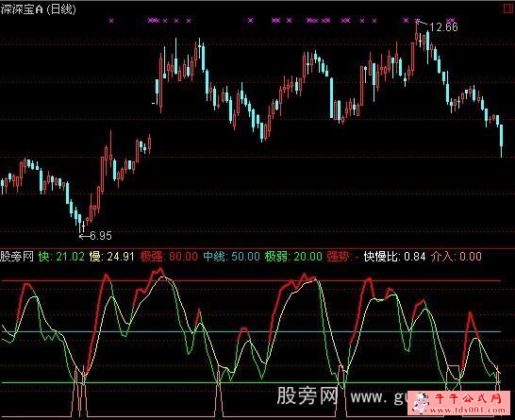Viewport: 515px width, 420px height.
Task: Click the 6.95 low price label
Action: point(101,235)
